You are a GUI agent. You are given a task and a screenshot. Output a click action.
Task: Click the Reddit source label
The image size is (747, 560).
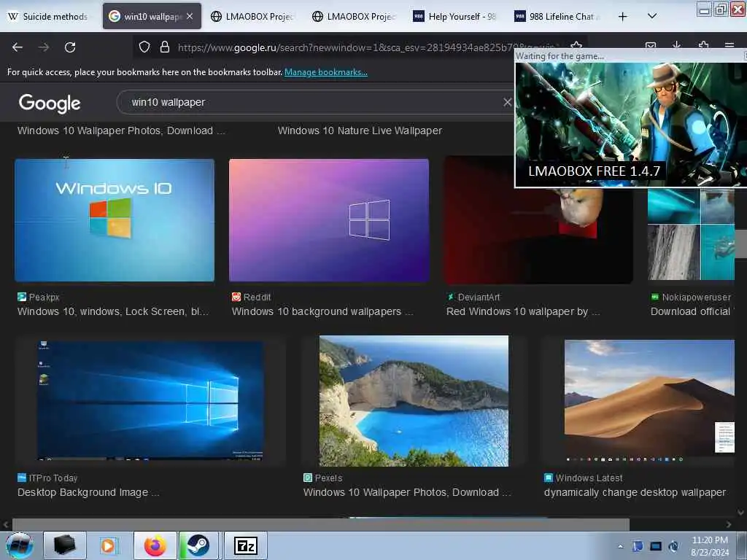coord(257,297)
